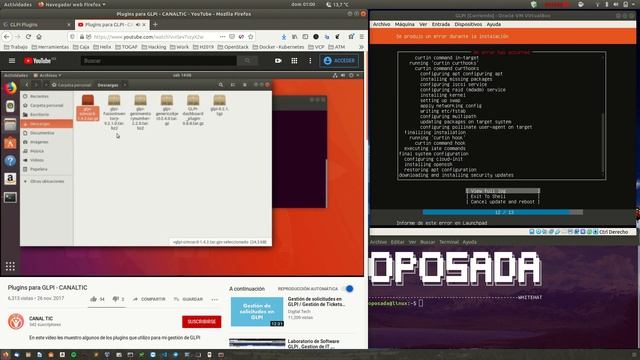This screenshot has height=360, width=640.
Task: Open the Editar menu in the terminal window
Action: (x=397, y=242)
